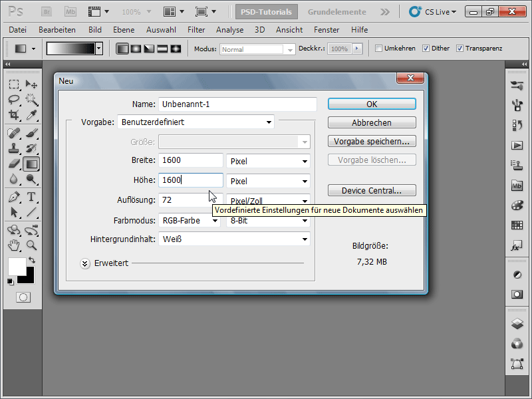Image resolution: width=532 pixels, height=399 pixels.
Task: Choose Radial Gradient style
Action: coord(136,49)
